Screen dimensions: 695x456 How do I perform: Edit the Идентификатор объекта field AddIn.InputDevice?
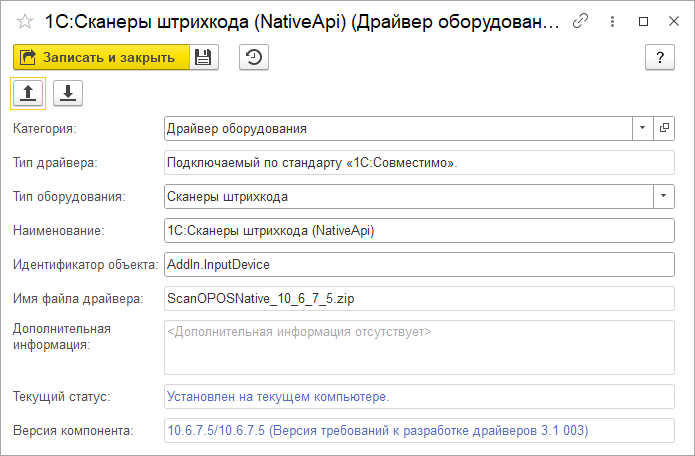tap(419, 265)
